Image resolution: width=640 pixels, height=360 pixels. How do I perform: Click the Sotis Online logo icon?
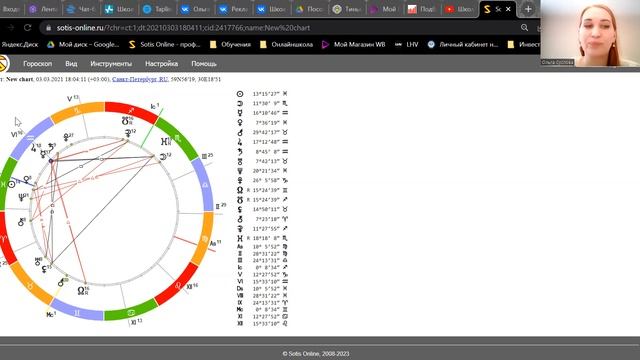tap(4, 64)
